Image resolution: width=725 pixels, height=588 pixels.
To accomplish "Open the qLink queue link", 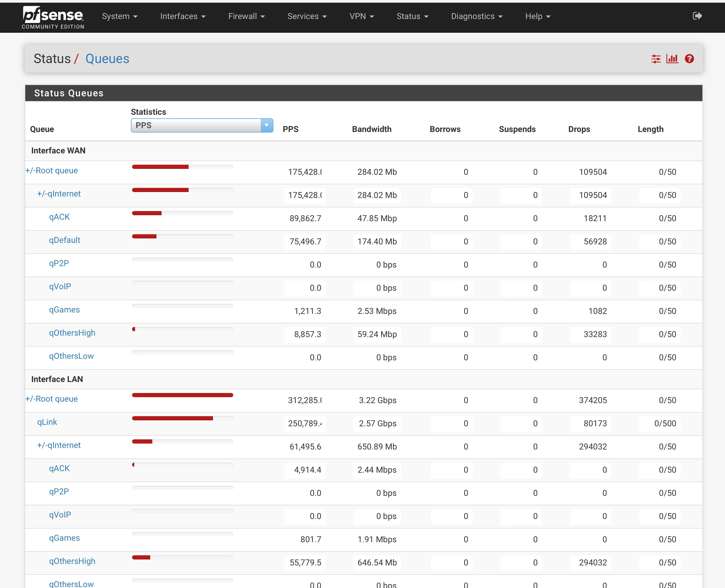I will [x=47, y=422].
